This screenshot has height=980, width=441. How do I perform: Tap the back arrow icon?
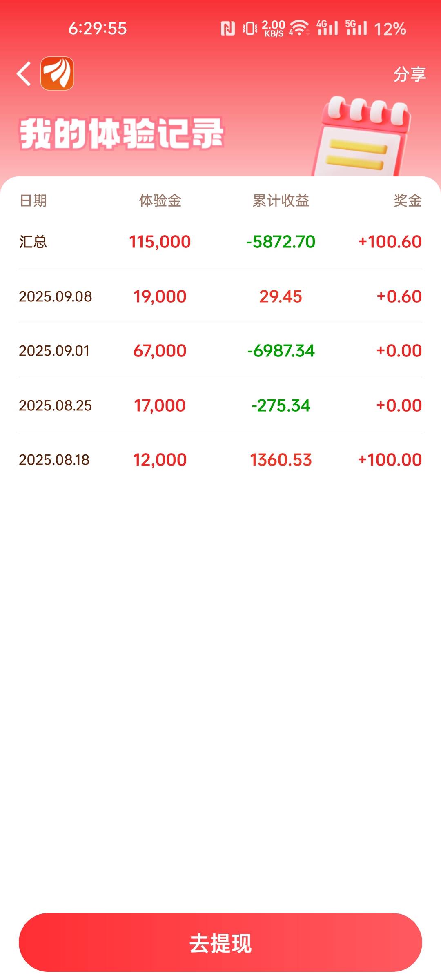tap(24, 74)
